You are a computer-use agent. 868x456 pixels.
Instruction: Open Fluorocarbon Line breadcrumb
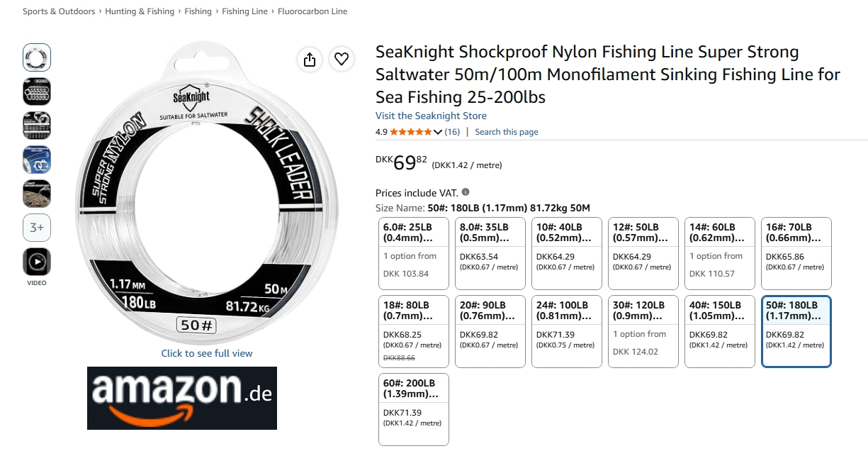(x=312, y=11)
